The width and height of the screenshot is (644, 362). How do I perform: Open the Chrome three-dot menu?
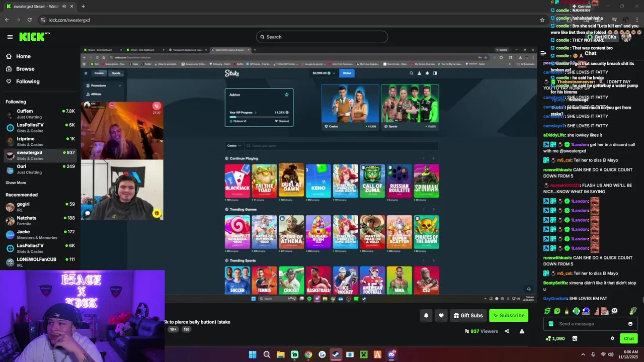tap(637, 20)
